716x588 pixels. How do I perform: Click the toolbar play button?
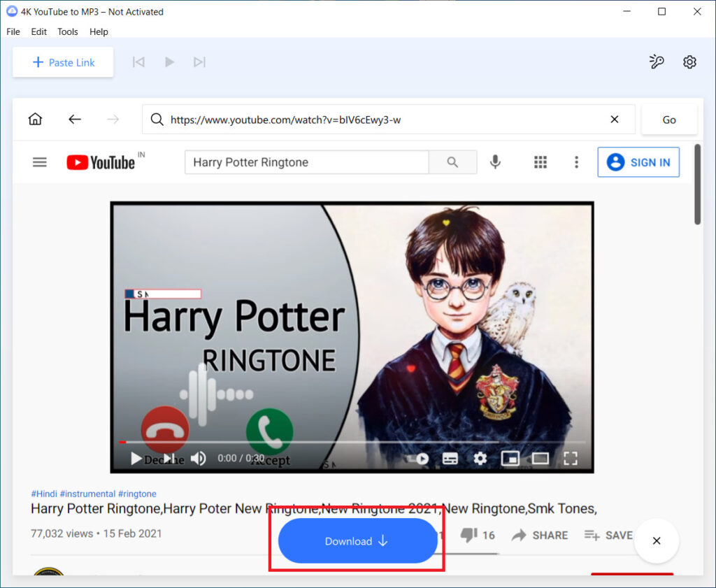[169, 62]
